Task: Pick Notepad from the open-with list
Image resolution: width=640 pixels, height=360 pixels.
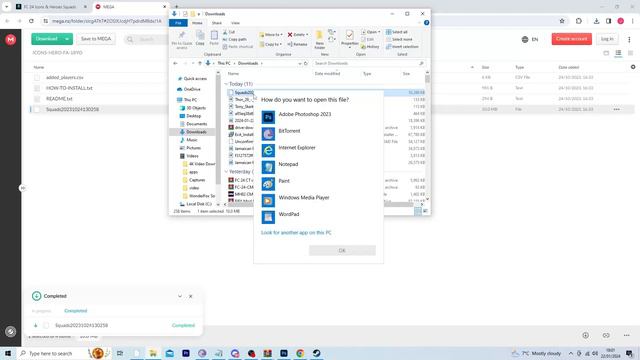Action: [x=318, y=167]
